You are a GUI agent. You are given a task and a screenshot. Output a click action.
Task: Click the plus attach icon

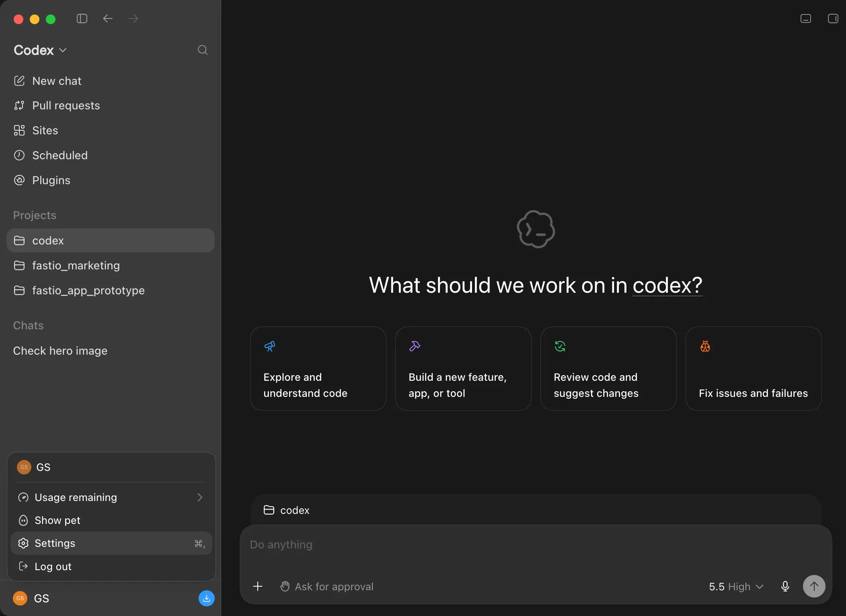[x=258, y=587]
